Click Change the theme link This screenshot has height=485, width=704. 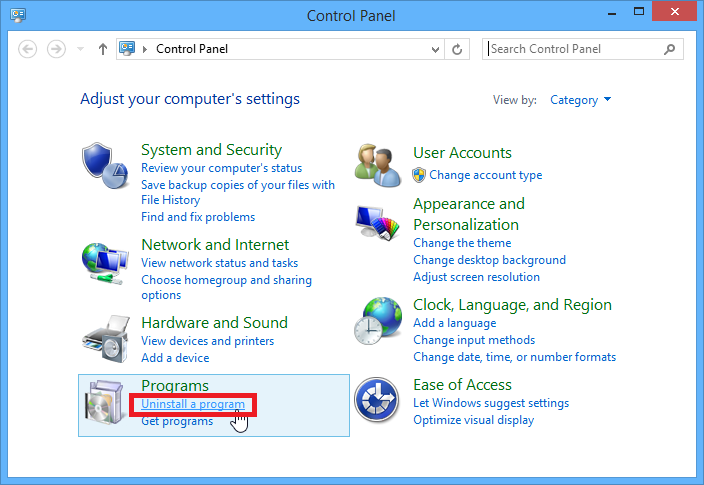[x=462, y=243]
